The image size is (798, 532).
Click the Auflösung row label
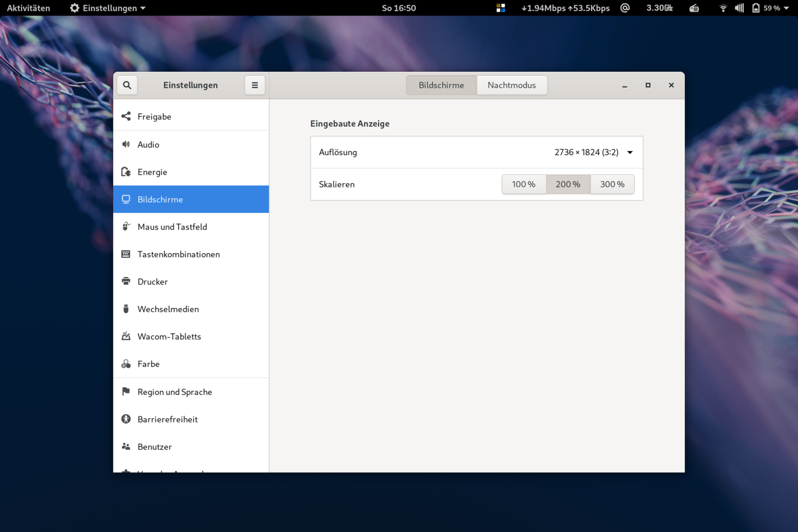coord(338,152)
